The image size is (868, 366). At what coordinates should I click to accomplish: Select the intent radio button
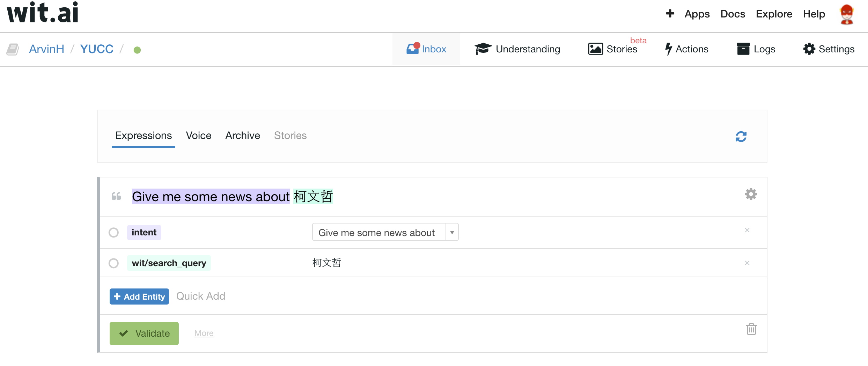(113, 232)
